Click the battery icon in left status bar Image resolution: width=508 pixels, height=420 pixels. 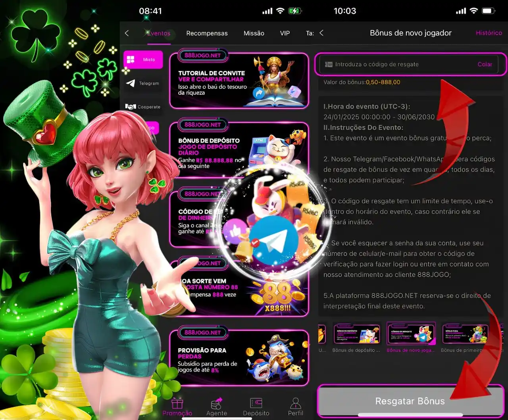(295, 11)
